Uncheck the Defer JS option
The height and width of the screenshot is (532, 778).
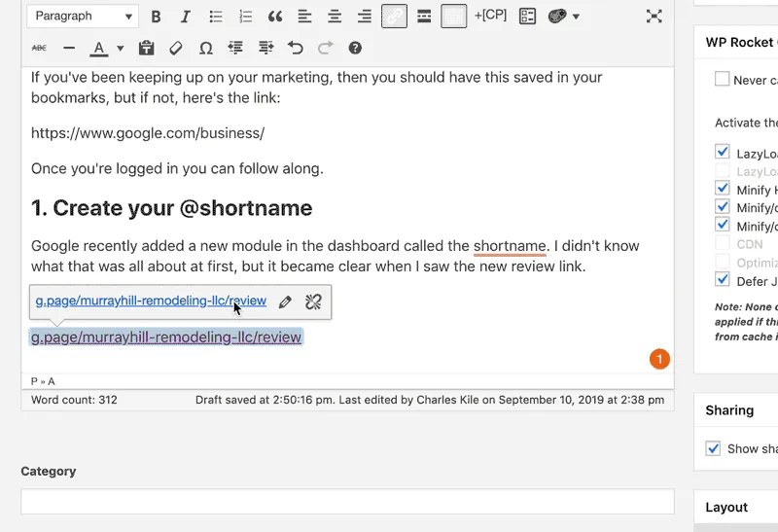tap(722, 281)
